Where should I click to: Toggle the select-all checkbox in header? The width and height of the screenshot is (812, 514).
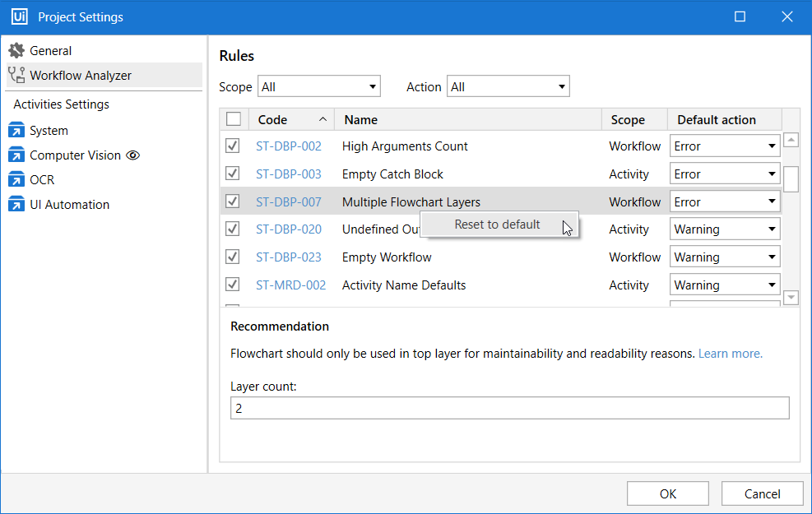point(234,119)
